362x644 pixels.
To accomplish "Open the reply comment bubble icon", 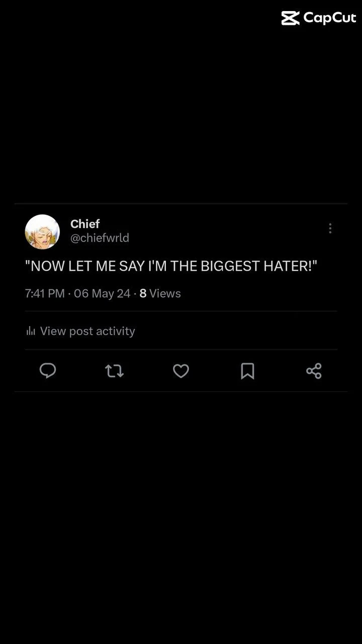I will 48,371.
